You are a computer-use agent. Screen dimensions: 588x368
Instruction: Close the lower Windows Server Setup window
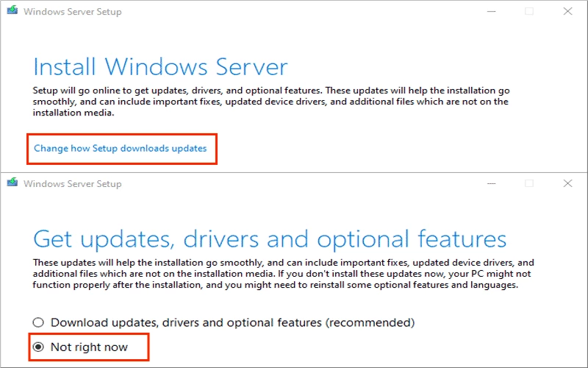pos(567,183)
